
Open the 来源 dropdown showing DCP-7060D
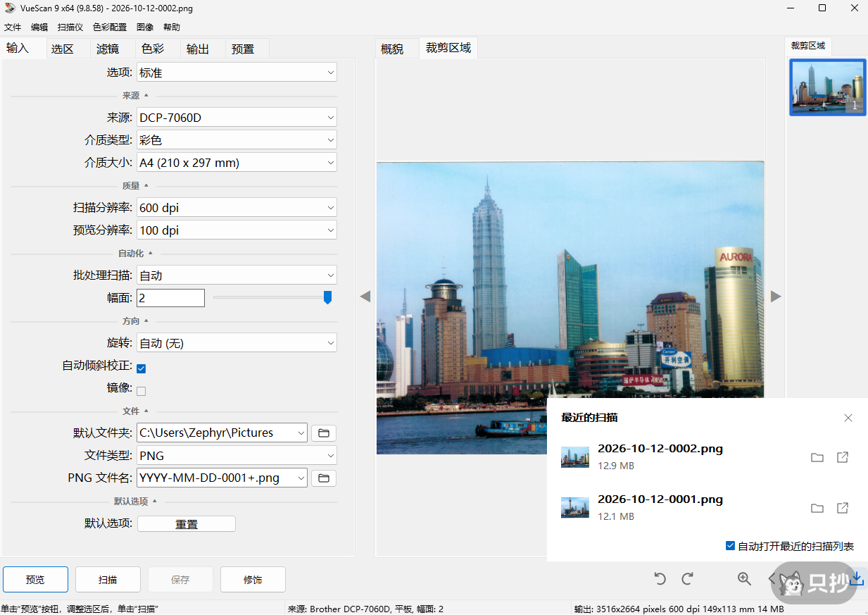237,118
